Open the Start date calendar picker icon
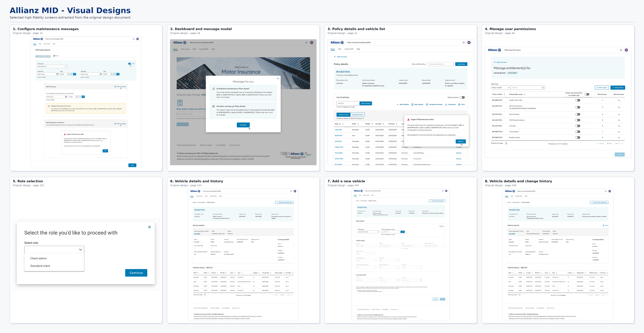This screenshot has width=644, height=333. tap(57, 74)
